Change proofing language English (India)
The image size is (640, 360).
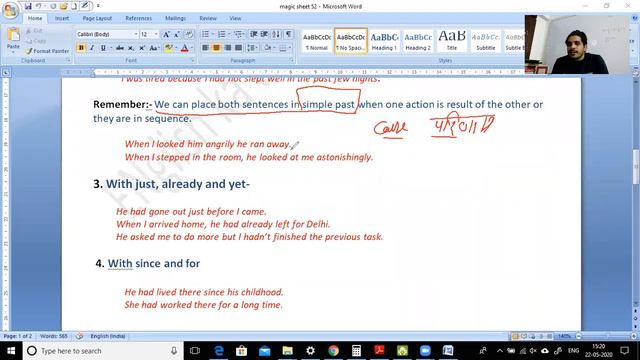(x=108, y=336)
